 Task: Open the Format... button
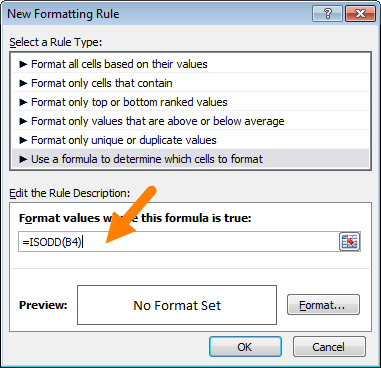tap(323, 305)
